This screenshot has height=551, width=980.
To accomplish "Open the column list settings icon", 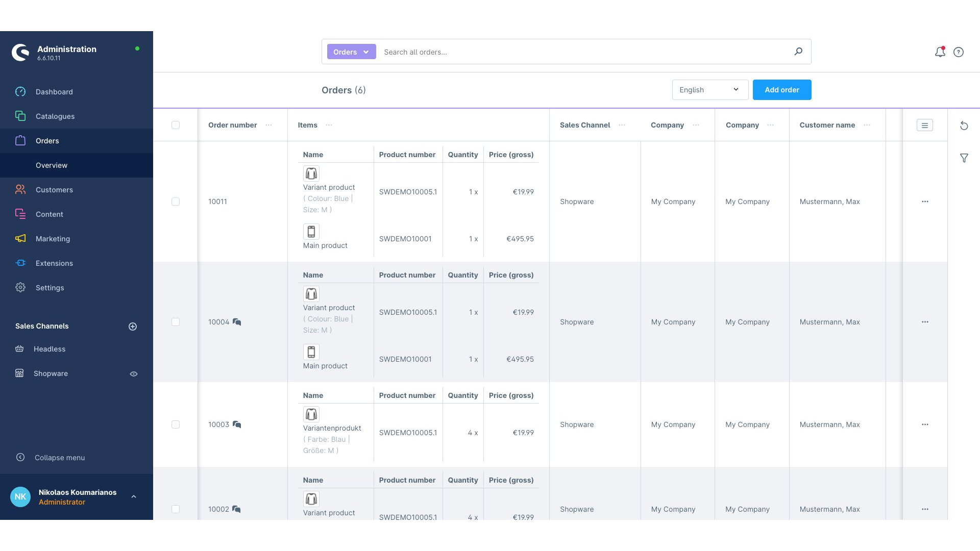I will pos(924,125).
